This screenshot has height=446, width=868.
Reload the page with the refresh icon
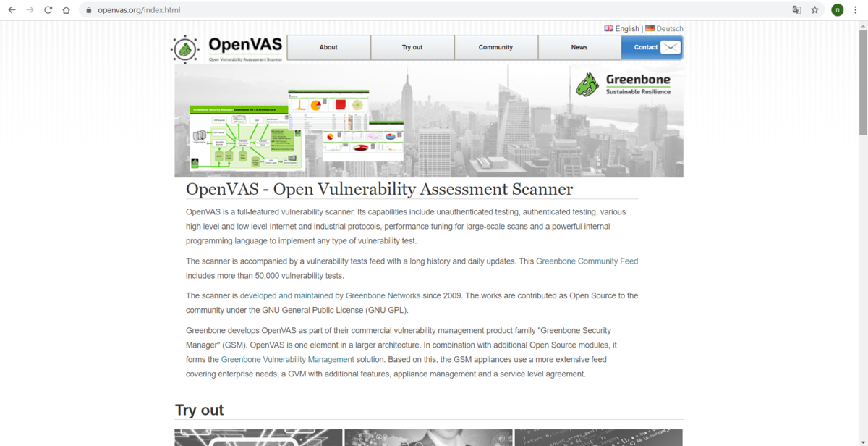coord(48,10)
